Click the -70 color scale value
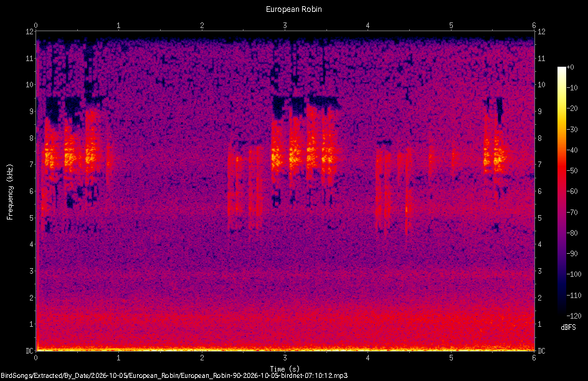Viewport: 588px width, 381px height. pyautogui.click(x=572, y=213)
